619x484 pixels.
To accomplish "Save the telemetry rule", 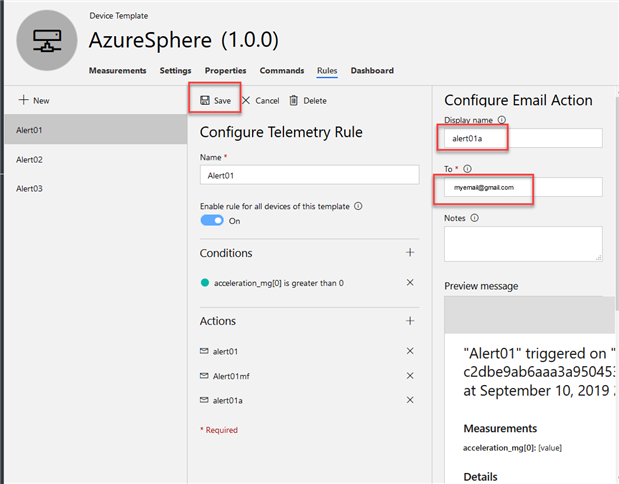I will [x=215, y=100].
